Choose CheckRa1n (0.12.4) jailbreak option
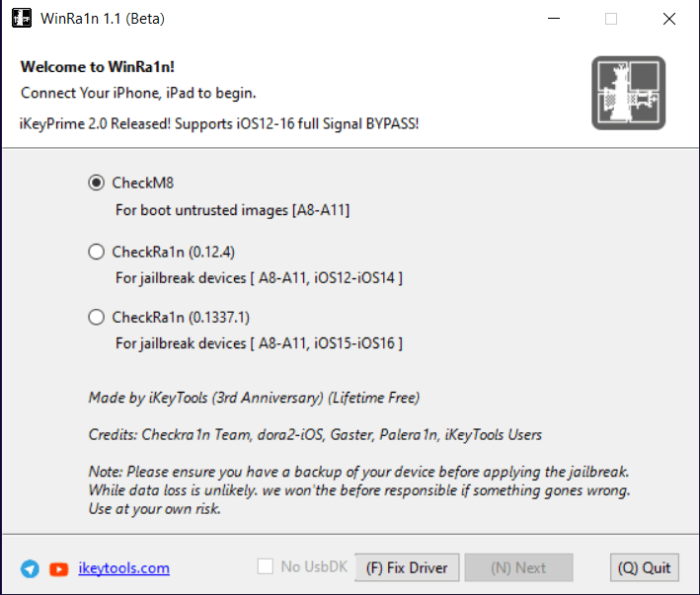Screen dimensions: 700x595 [96, 252]
